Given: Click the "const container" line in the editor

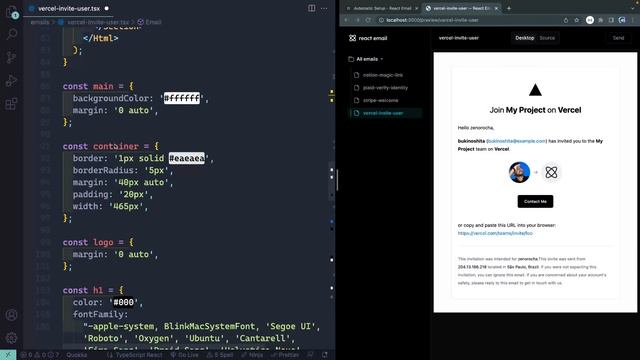Looking at the screenshot, I should (111, 146).
